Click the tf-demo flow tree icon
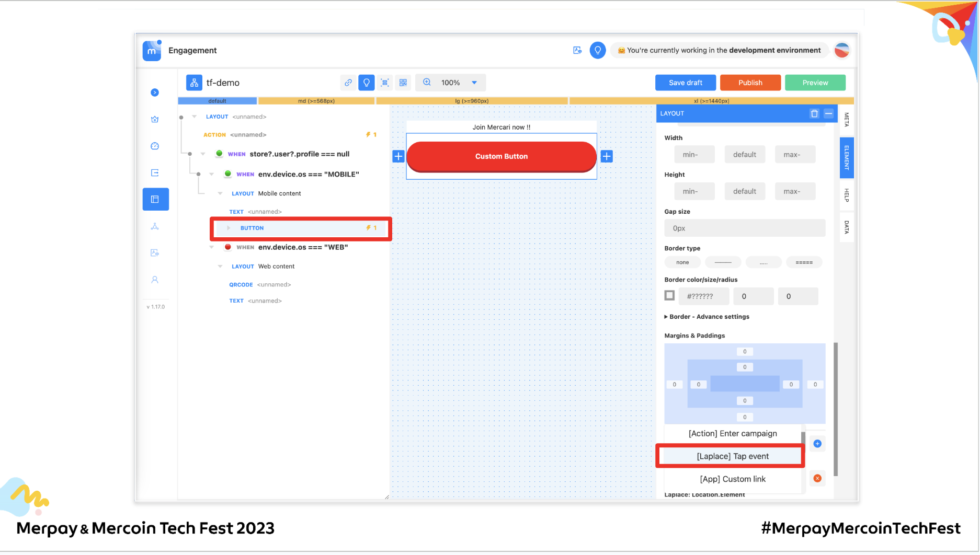 click(194, 83)
